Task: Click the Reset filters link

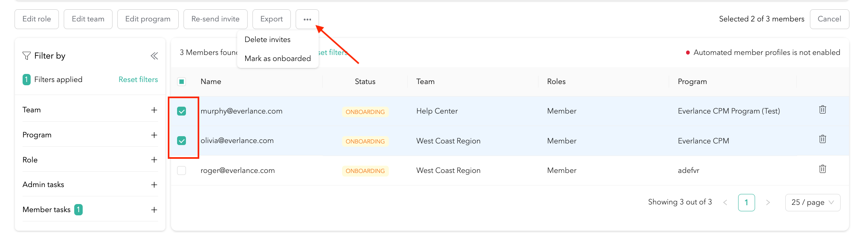Action: pos(138,80)
